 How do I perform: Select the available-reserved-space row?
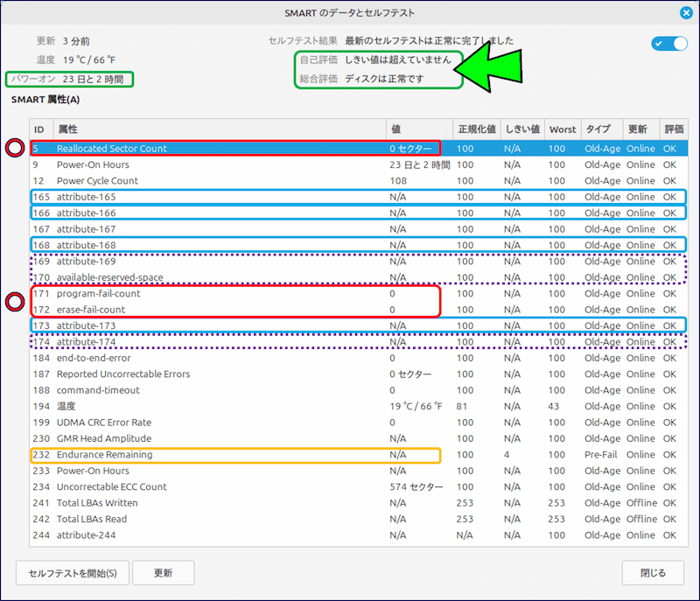(x=175, y=277)
